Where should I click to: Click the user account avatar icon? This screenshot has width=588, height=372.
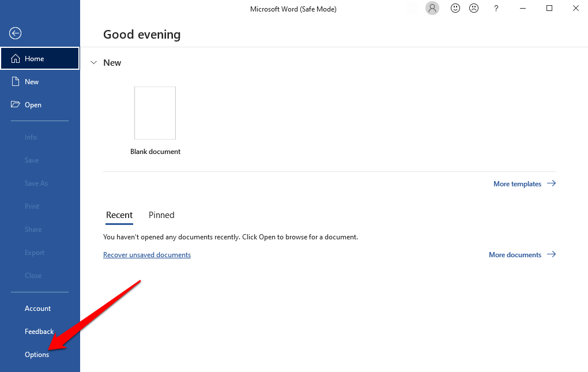[x=432, y=9]
